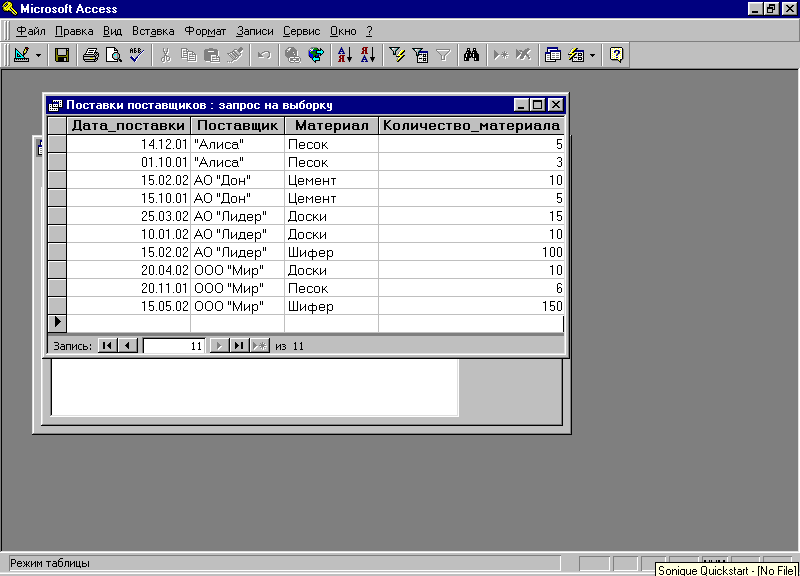Go to previous record navigation button
Image resolution: width=800 pixels, height=576 pixels.
tap(128, 345)
